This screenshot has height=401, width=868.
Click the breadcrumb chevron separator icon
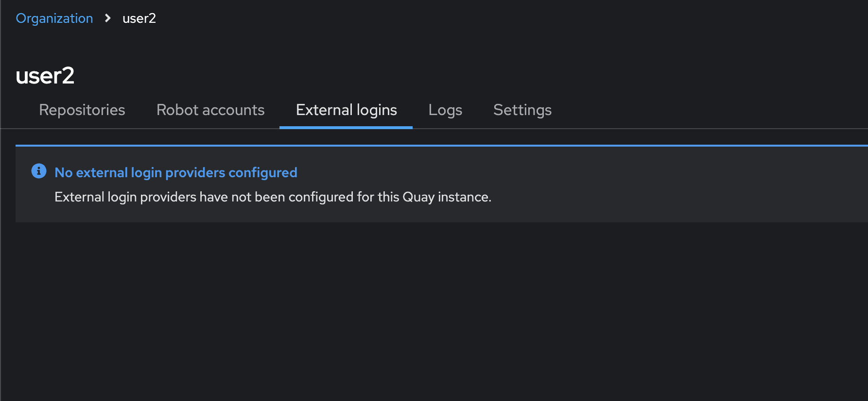(x=108, y=18)
